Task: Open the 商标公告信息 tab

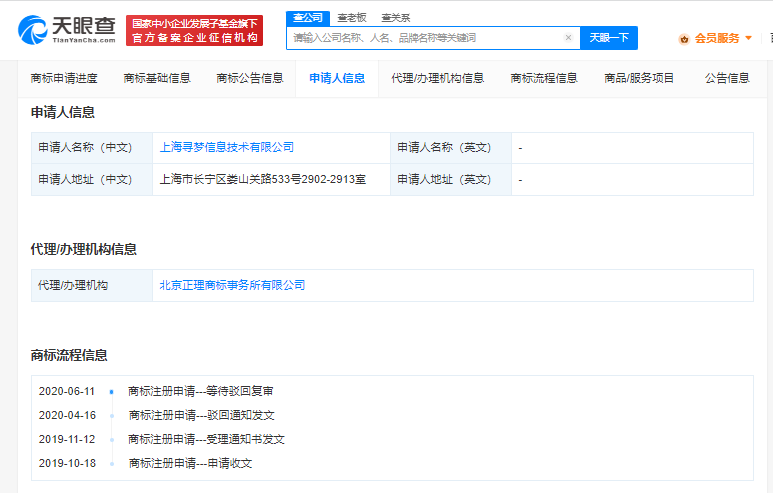Action: click(250, 78)
